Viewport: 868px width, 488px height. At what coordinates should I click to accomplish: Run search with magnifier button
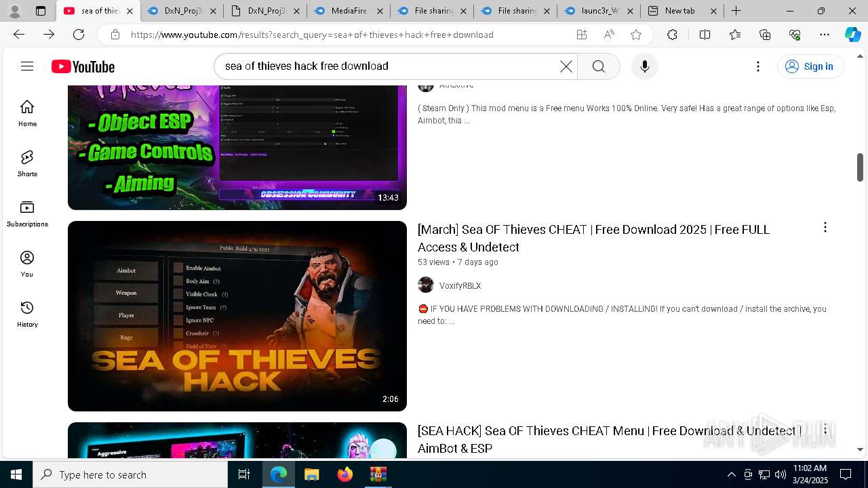(598, 66)
